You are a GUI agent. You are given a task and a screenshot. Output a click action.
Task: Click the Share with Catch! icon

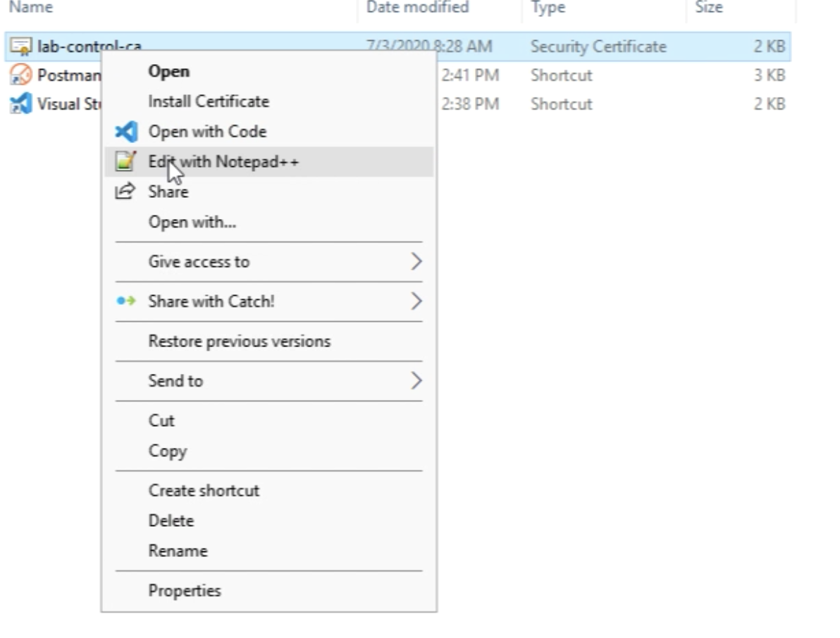[x=125, y=301]
